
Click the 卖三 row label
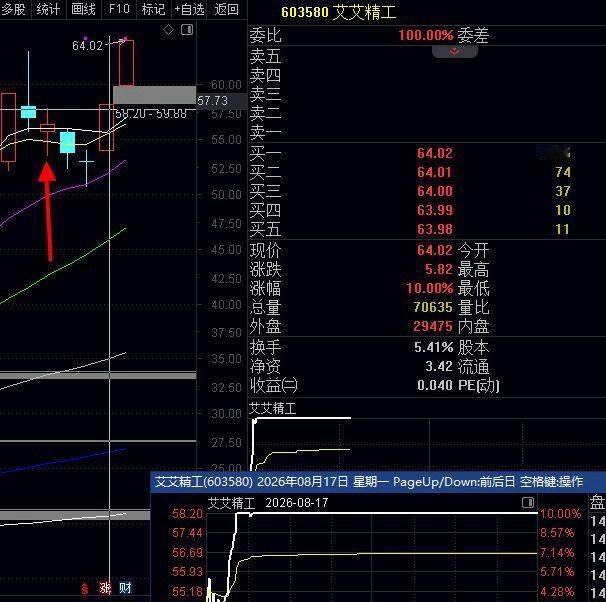tap(265, 94)
